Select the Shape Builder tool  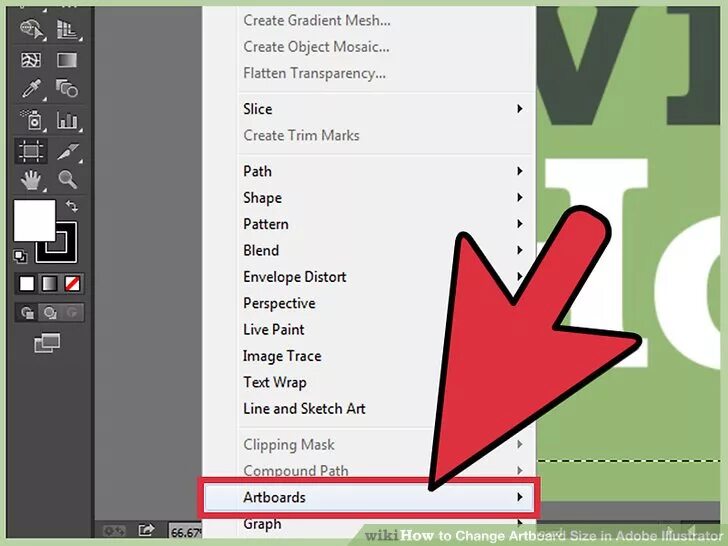click(31, 29)
